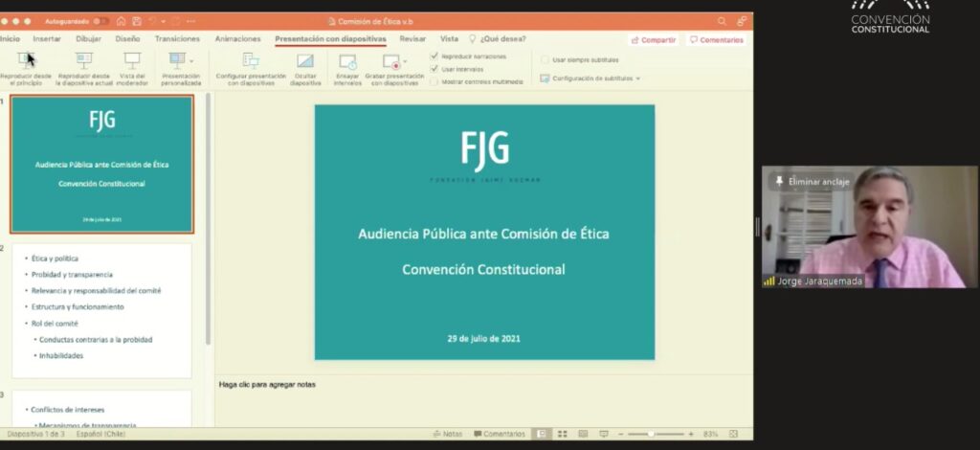Click the share people icon in title bar
Viewport: 980px width, 450px height.
point(742,21)
